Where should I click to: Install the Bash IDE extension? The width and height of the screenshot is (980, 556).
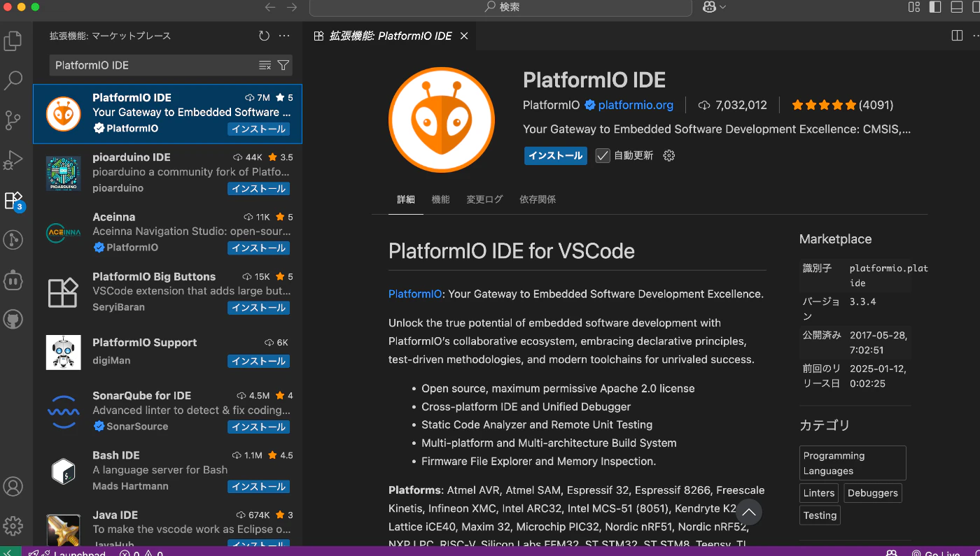pos(258,486)
